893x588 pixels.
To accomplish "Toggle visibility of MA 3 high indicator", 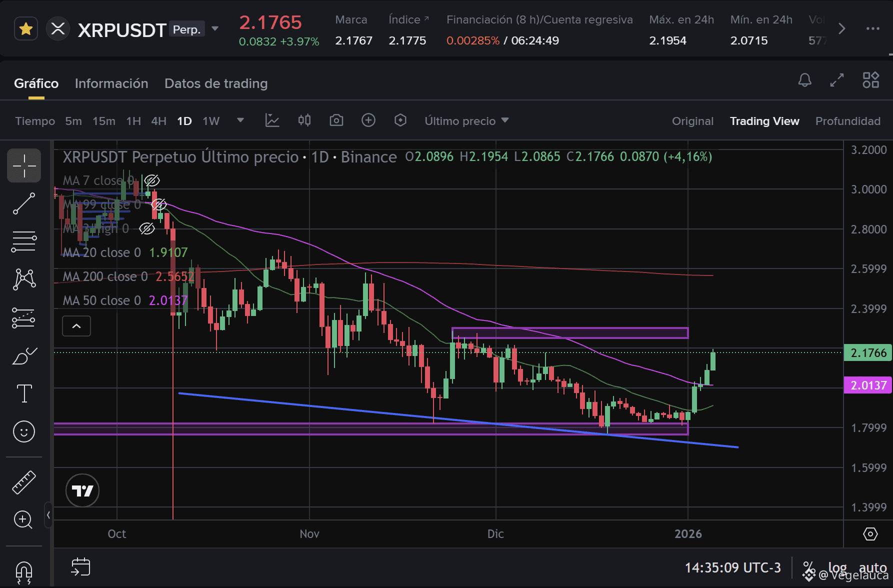I will pos(147,228).
